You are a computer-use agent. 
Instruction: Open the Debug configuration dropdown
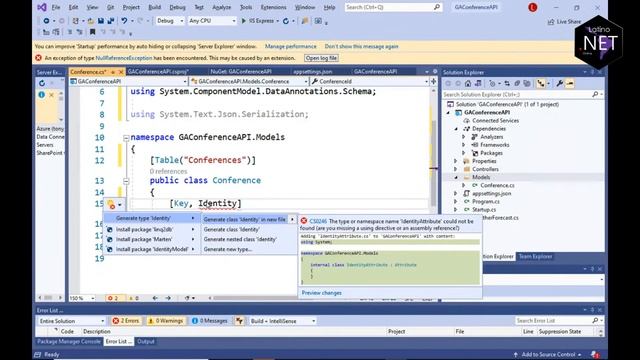tap(170, 21)
